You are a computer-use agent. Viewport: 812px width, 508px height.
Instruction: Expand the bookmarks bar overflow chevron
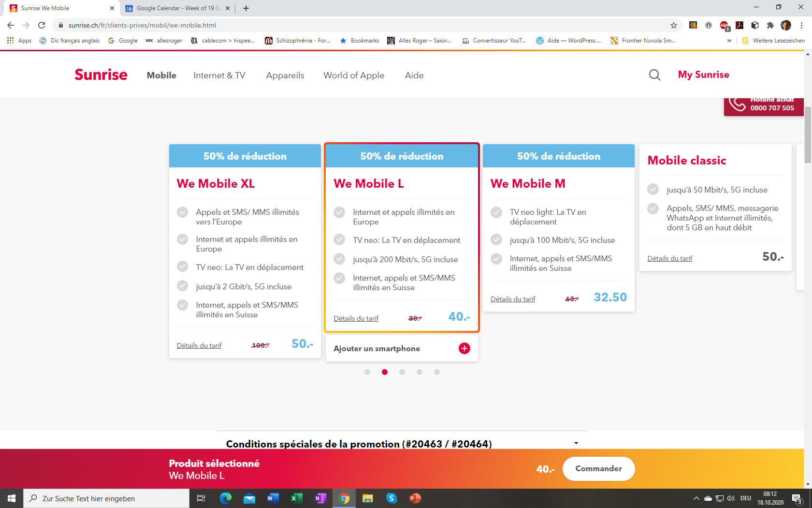pos(729,41)
